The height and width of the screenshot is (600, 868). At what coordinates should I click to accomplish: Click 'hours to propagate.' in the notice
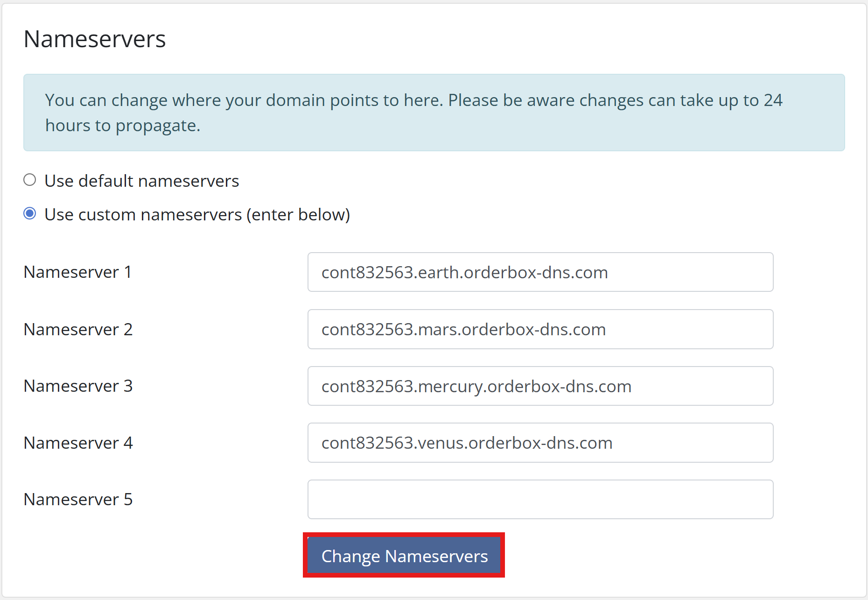[123, 126]
